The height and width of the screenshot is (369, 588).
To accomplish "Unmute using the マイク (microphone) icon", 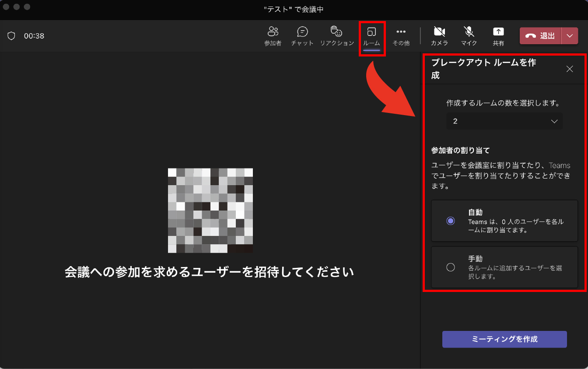I will pos(469,32).
